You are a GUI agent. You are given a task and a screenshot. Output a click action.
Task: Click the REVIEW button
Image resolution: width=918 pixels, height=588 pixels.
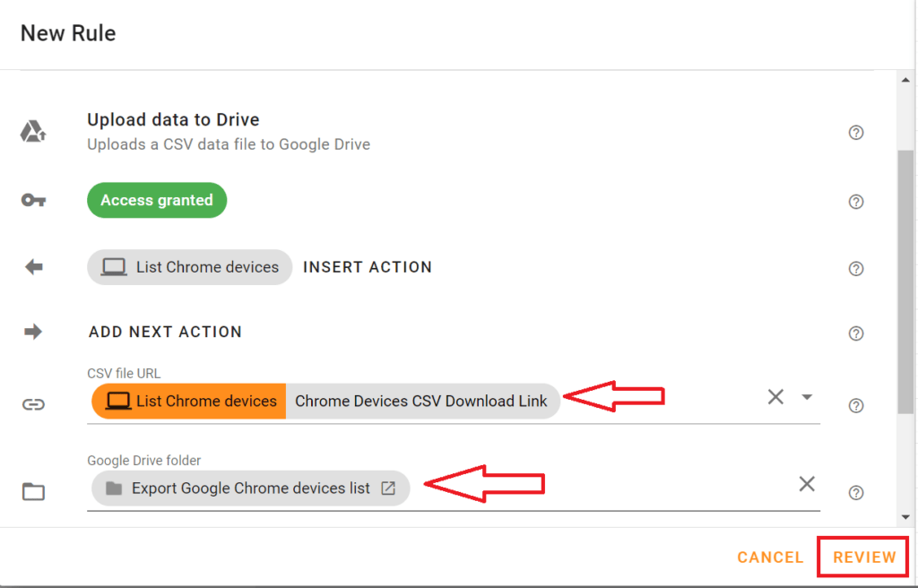(x=862, y=557)
